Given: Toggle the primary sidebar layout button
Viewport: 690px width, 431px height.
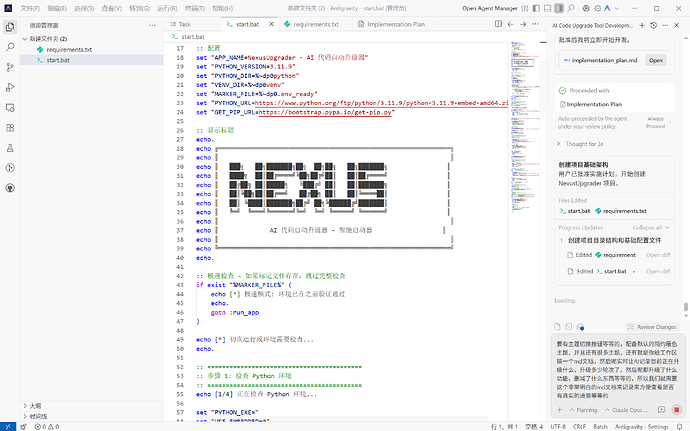Looking at the screenshot, I should 534,7.
